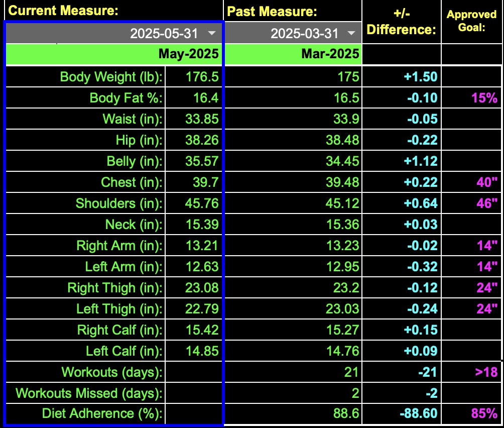Select the 2025-05-31 date cell
The height and width of the screenshot is (428, 504).
164,34
